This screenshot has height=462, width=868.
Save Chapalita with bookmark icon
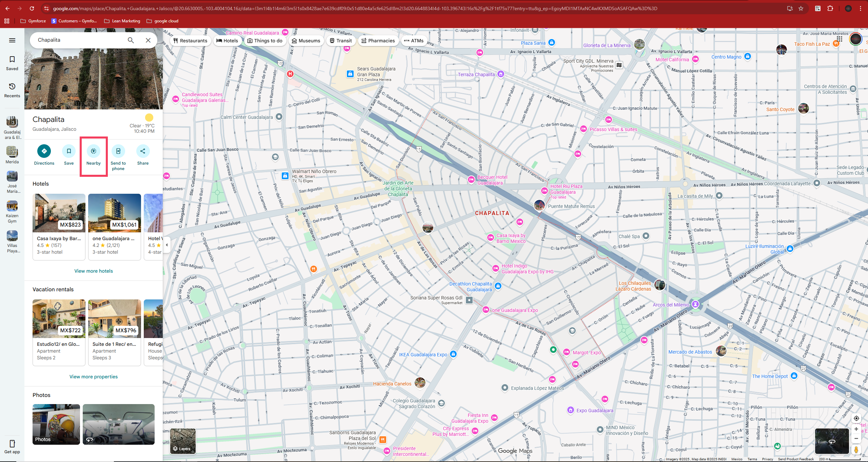[x=69, y=151]
